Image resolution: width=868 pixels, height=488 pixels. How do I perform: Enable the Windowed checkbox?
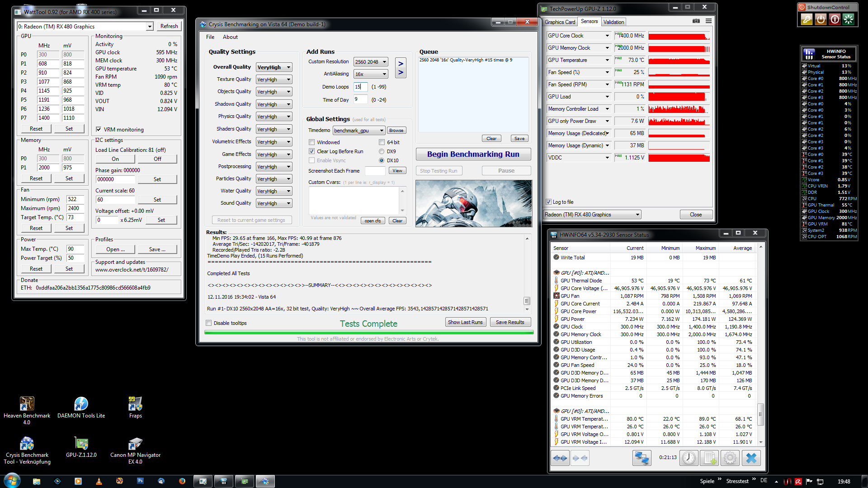pyautogui.click(x=312, y=142)
